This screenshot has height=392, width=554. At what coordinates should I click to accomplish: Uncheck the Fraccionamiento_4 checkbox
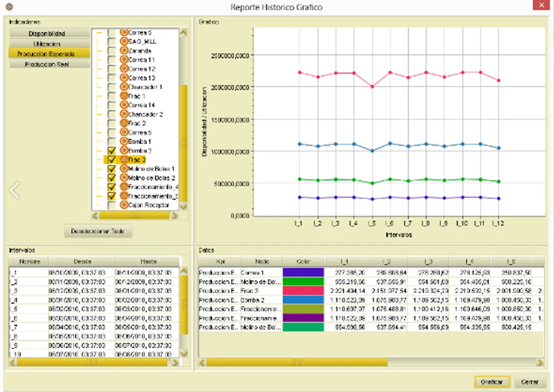coord(112,187)
